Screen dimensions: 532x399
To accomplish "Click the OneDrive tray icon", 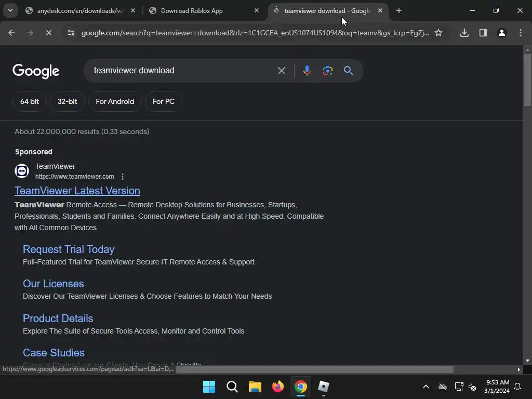I will [443, 387].
